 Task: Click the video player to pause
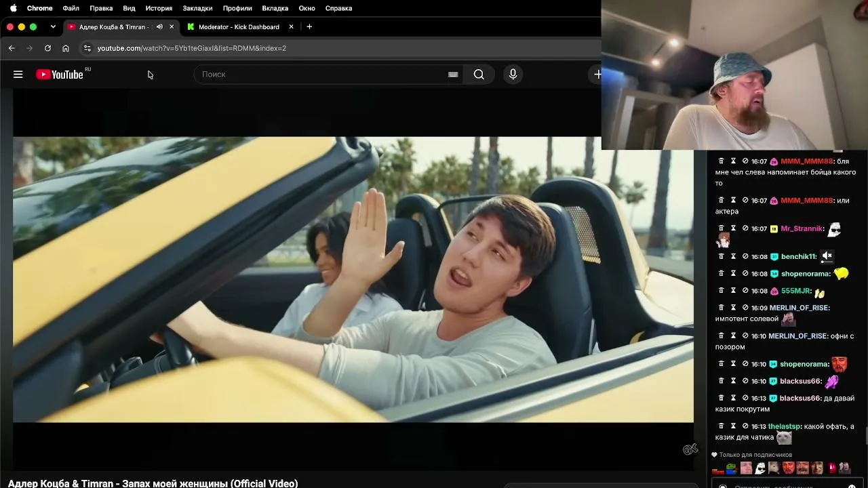[353, 279]
